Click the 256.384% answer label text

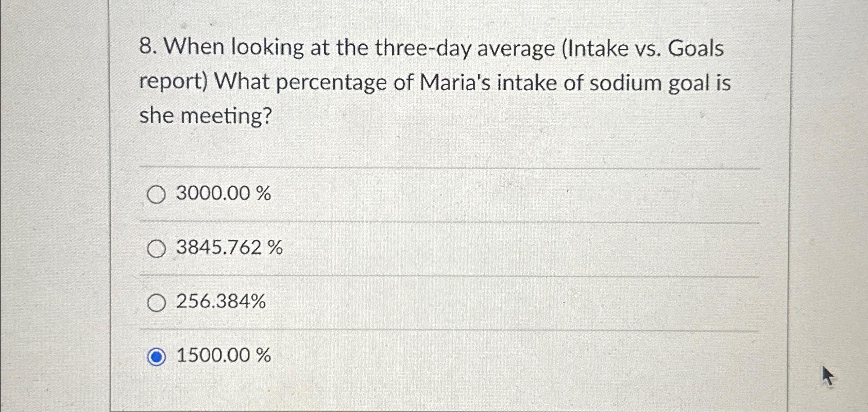tap(221, 301)
